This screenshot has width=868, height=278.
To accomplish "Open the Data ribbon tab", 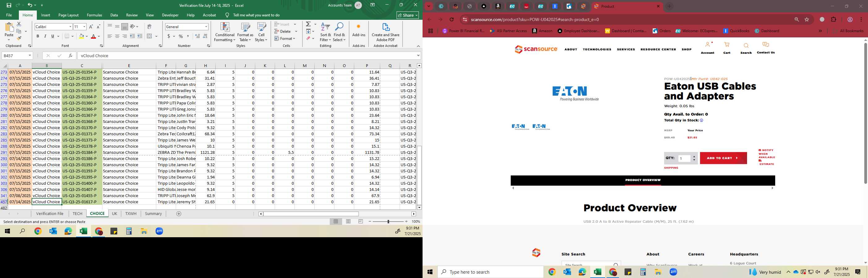I will coord(114,15).
